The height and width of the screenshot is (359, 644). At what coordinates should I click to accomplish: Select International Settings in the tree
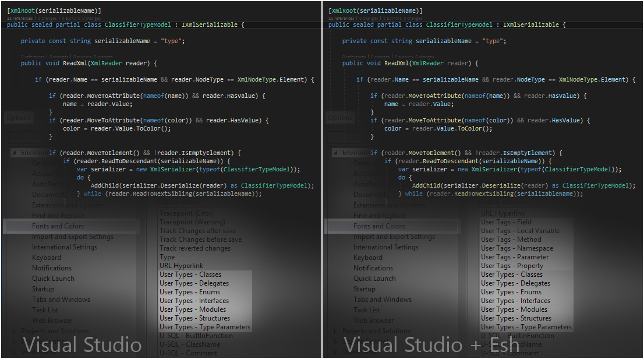(64, 247)
